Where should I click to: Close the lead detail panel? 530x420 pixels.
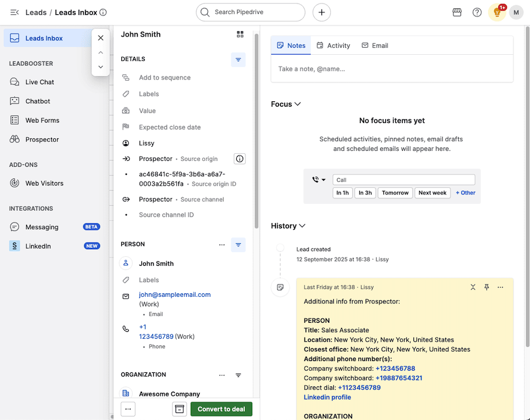(101, 38)
